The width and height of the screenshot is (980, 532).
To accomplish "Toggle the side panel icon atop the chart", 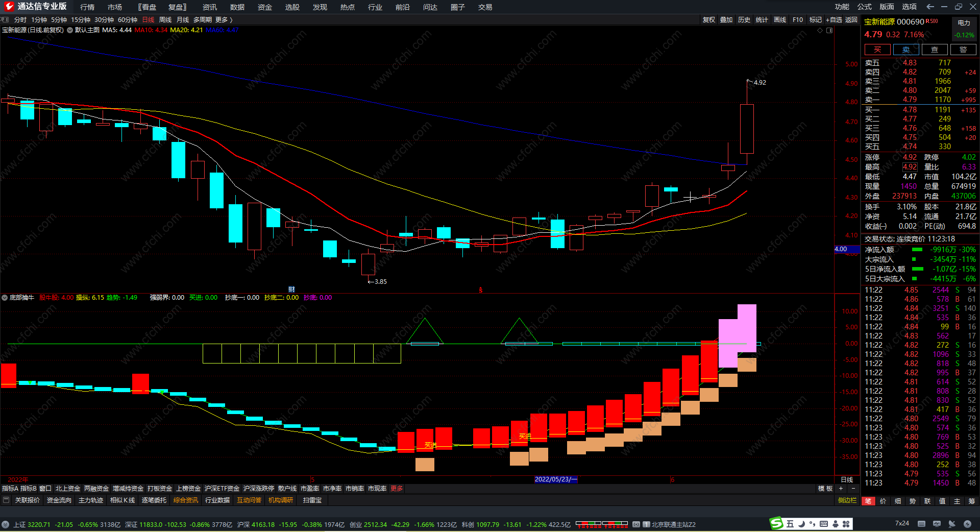I will tap(829, 30).
